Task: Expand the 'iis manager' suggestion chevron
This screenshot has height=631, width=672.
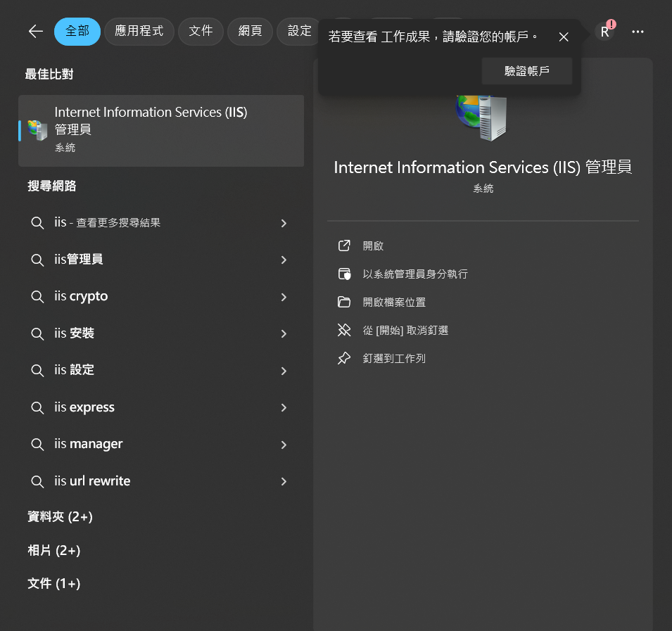Action: (284, 445)
